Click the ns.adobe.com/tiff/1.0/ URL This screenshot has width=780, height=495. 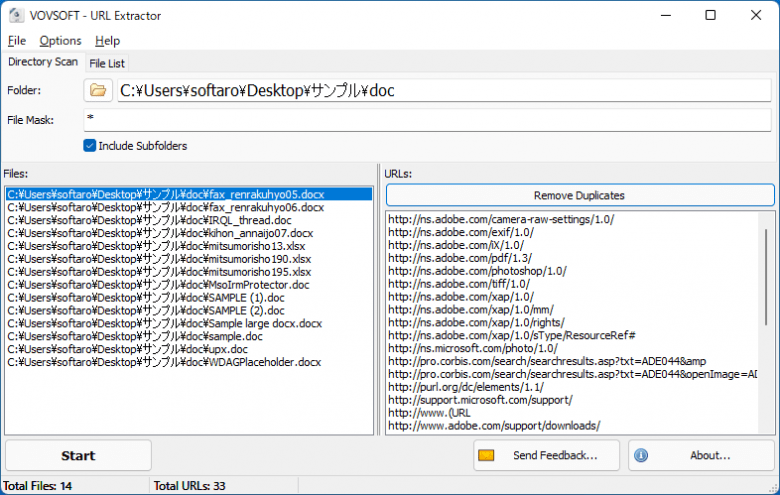click(x=459, y=284)
